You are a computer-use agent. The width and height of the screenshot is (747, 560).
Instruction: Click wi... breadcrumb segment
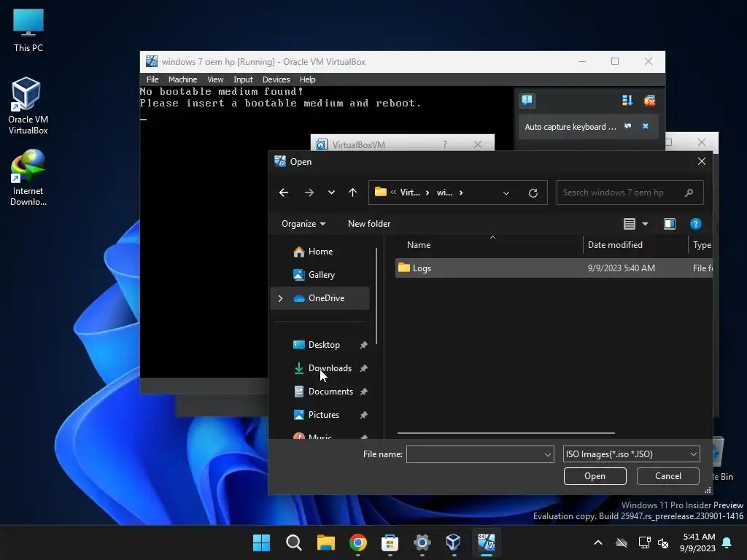tap(444, 192)
